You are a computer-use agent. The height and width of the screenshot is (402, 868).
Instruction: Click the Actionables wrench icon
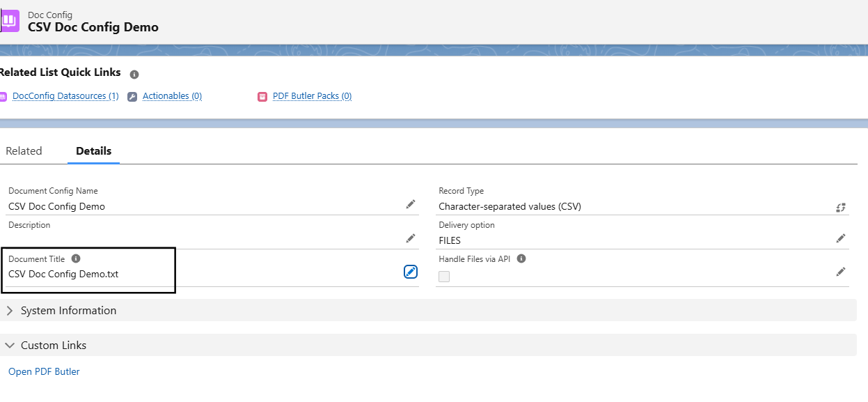click(132, 97)
